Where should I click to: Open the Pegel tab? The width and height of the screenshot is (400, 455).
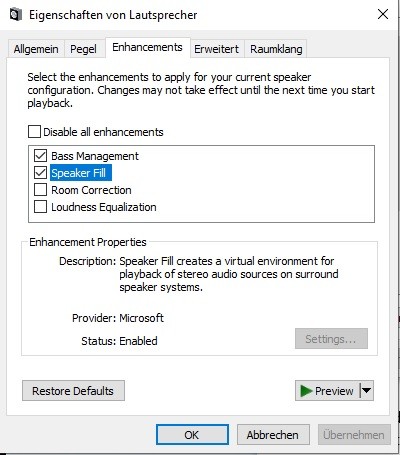click(x=83, y=49)
